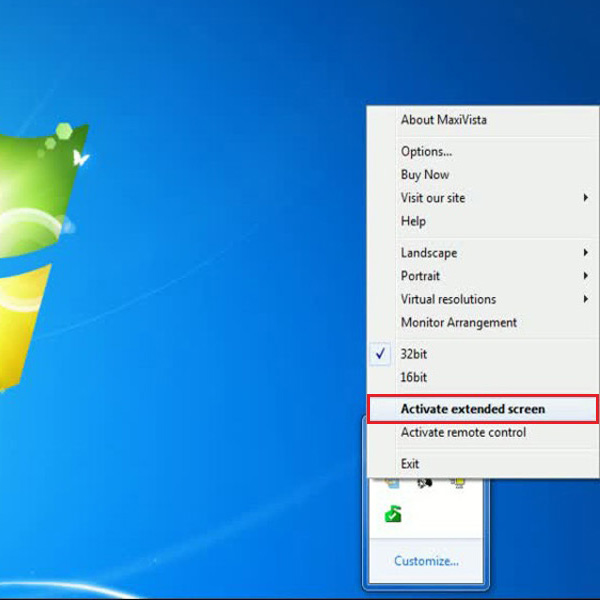Expand the Visit our site submenu
Viewport: 600px width, 600px height.
[483, 198]
